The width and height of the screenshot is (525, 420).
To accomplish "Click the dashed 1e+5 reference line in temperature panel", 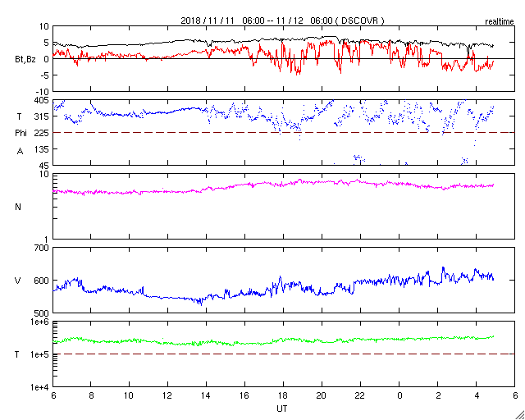I will coord(284,354).
